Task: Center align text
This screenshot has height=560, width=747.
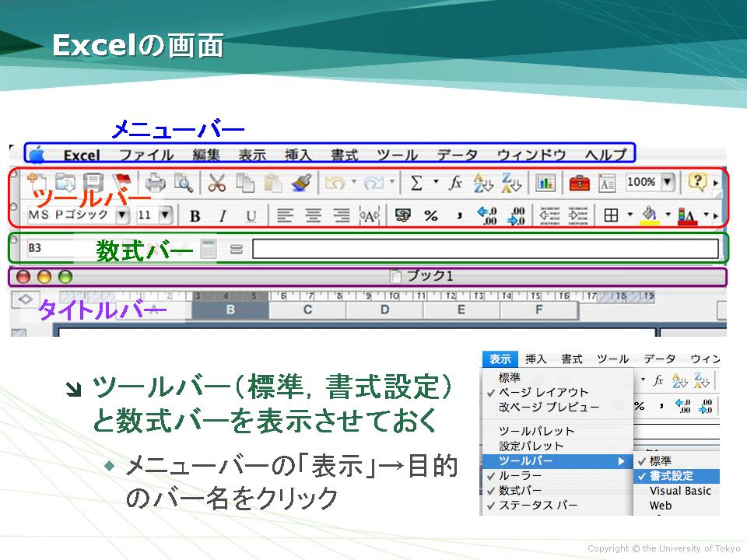Action: (x=313, y=215)
